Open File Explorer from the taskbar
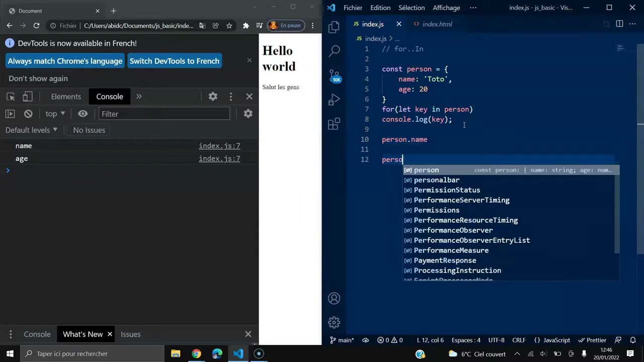 click(176, 353)
